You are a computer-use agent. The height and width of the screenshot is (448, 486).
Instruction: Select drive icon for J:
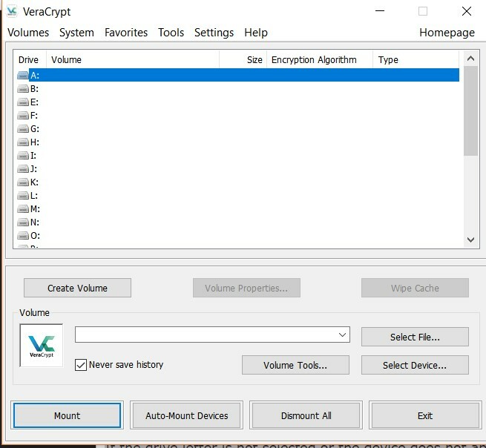(23, 169)
